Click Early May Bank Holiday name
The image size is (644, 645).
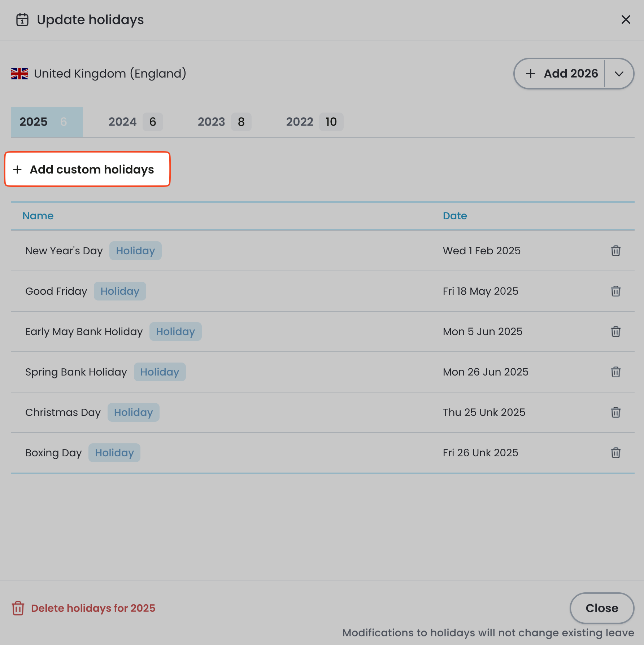(84, 332)
